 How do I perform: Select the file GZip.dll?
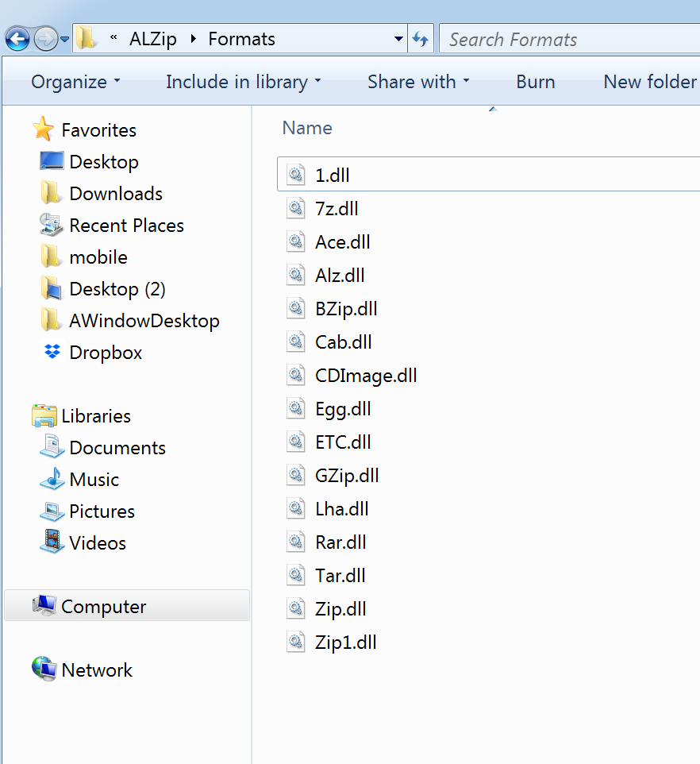pyautogui.click(x=347, y=476)
